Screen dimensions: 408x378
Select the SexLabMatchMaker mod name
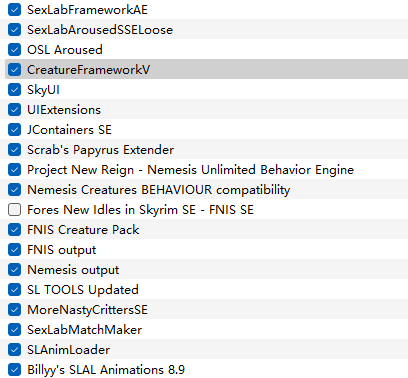pyautogui.click(x=85, y=330)
